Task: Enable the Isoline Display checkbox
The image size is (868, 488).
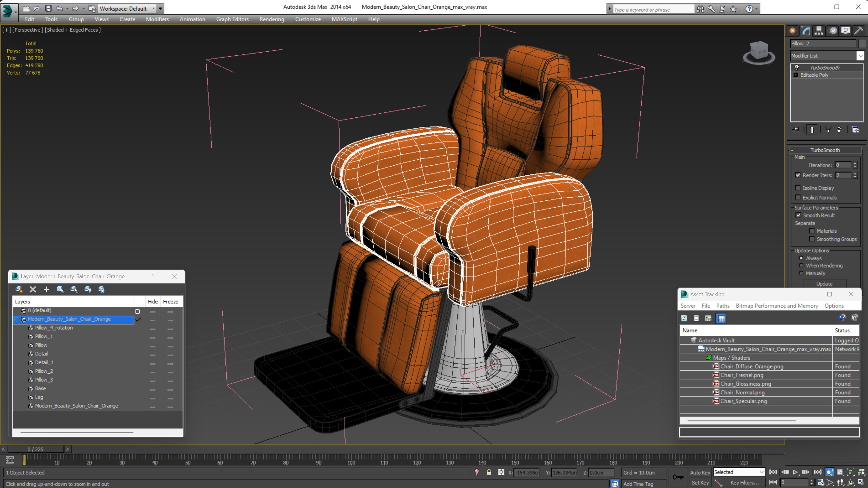Action: click(x=798, y=188)
